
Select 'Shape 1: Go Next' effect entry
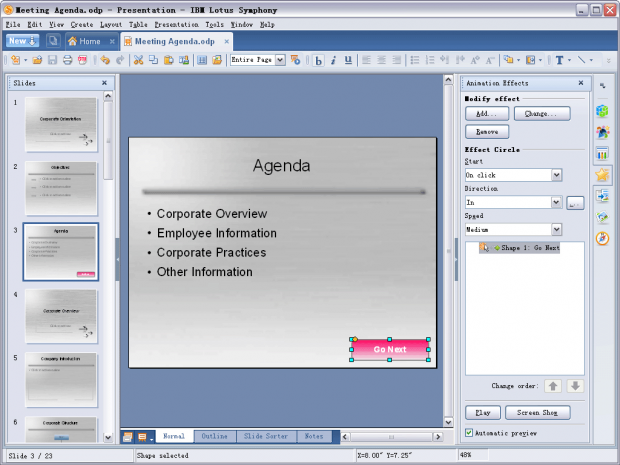[x=529, y=247]
